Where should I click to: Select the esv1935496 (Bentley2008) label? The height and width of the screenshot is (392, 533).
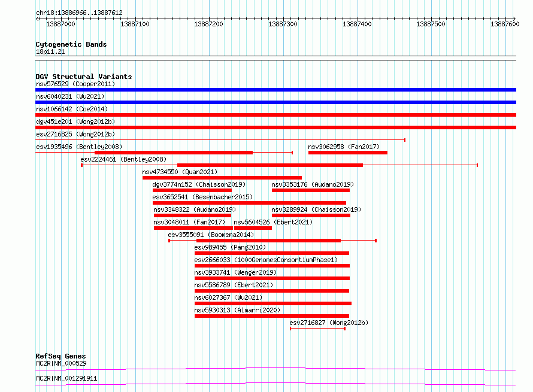[x=79, y=147]
